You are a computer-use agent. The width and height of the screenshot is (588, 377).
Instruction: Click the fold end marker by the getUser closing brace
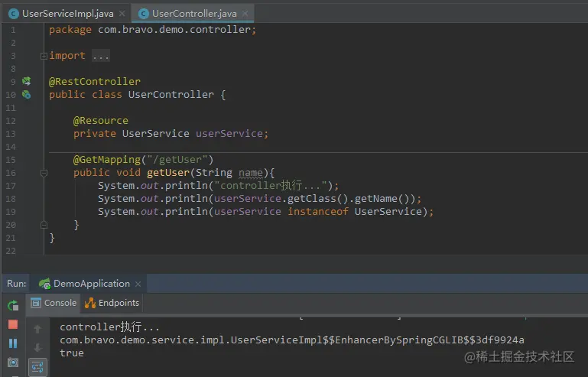point(44,225)
